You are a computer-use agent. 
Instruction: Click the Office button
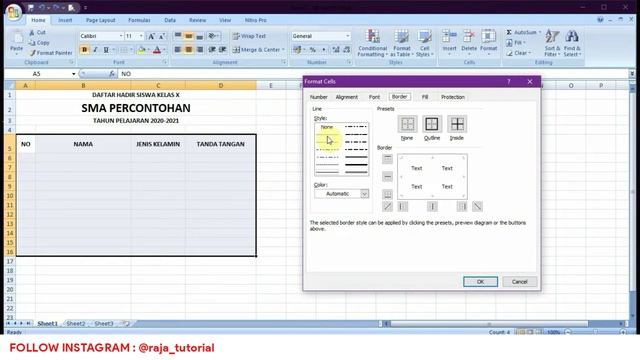coord(13,12)
